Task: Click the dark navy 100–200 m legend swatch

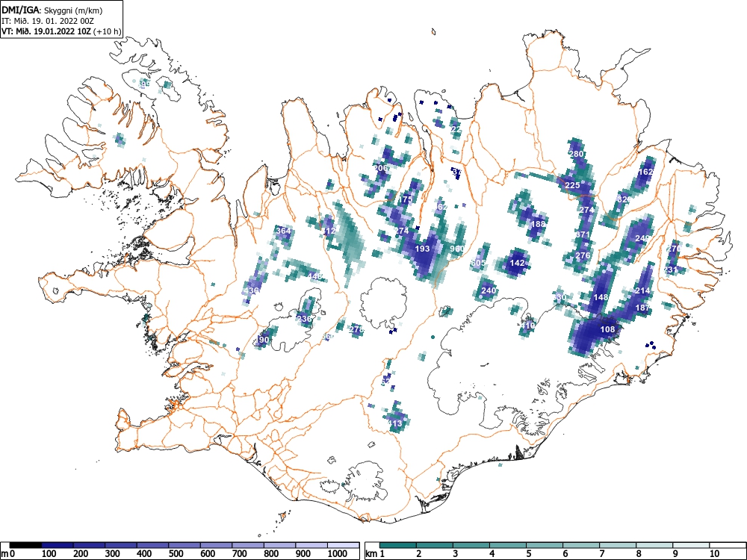Action: pos(58,545)
